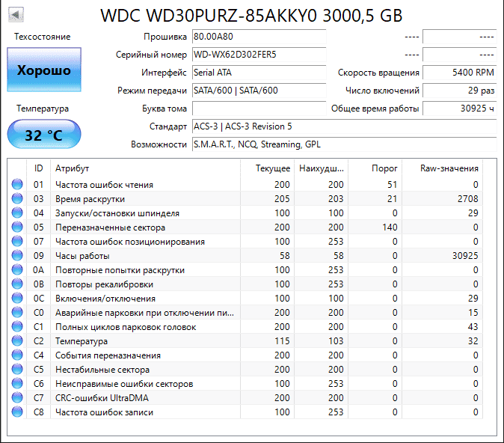Click the status orb for attribute 0B

click(17, 284)
